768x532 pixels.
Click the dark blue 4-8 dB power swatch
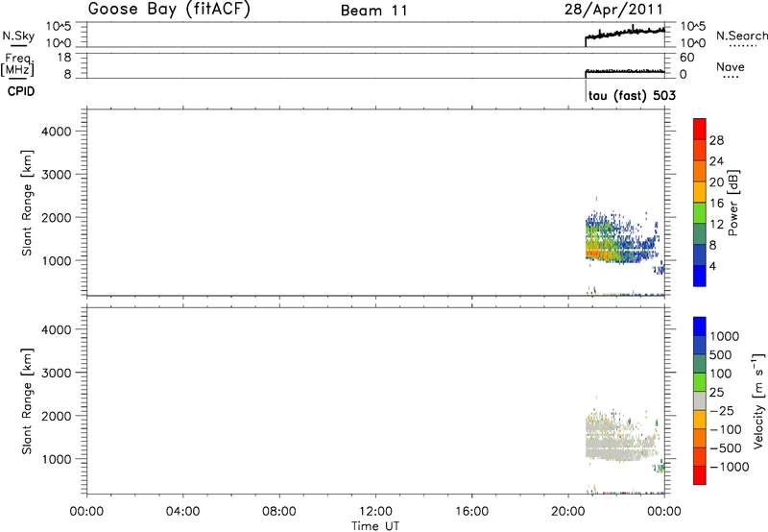coord(700,254)
